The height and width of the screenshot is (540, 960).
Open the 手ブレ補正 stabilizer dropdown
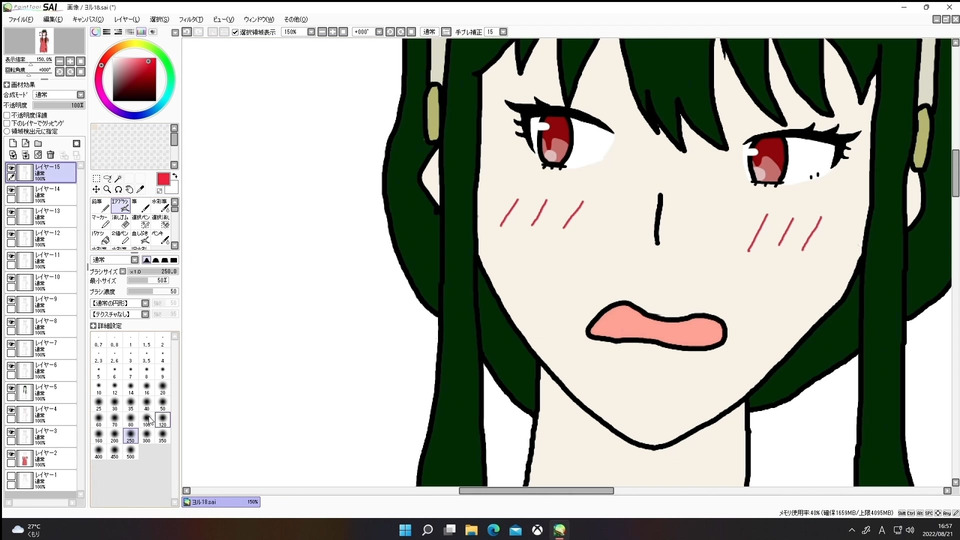(503, 32)
